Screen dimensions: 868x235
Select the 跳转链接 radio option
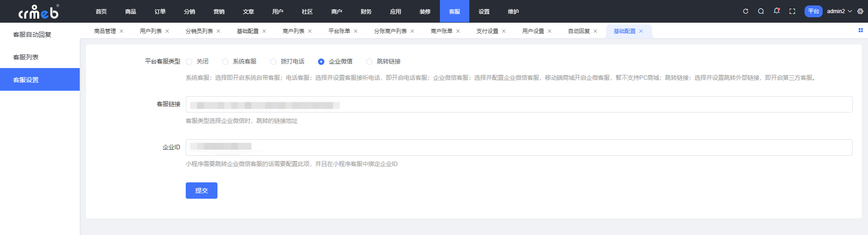[369, 62]
